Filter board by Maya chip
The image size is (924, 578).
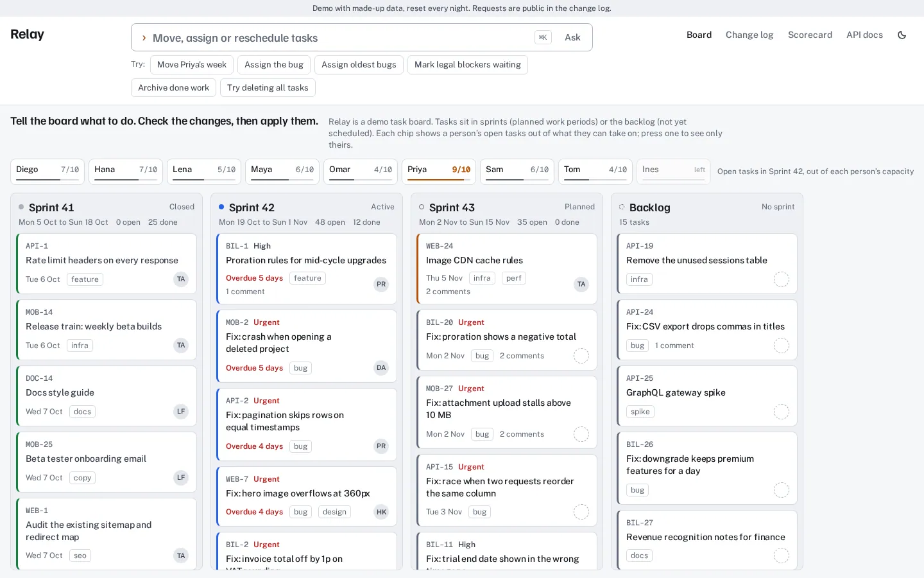coord(282,171)
